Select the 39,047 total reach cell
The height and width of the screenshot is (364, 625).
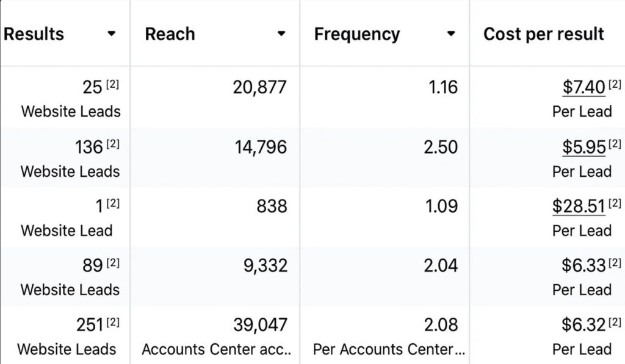[x=259, y=326]
